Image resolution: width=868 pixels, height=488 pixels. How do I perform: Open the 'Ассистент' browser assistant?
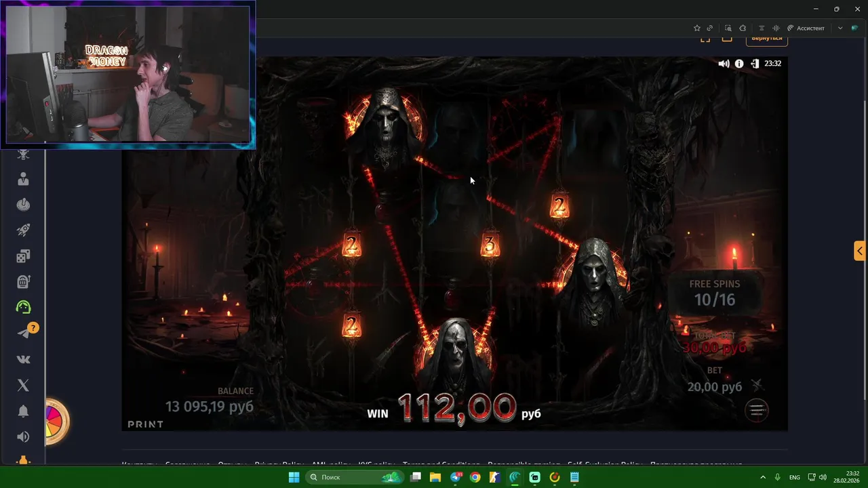click(x=806, y=28)
